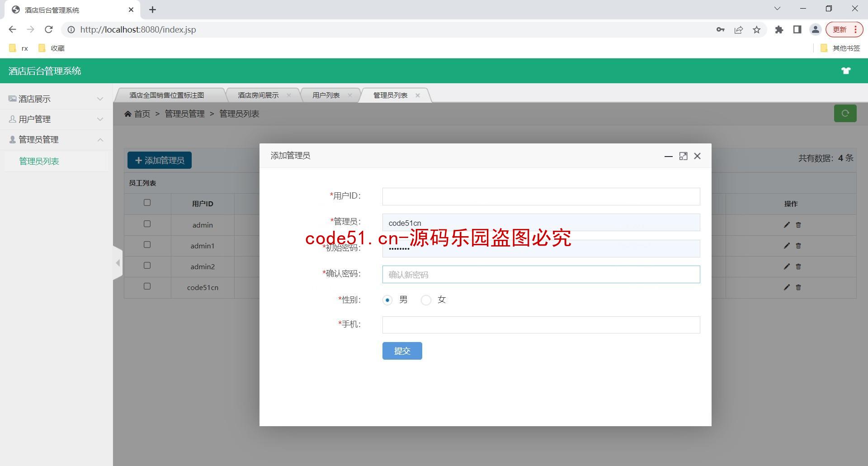Open 管理员列表 in sidebar
The image size is (868, 466).
pos(39,161)
